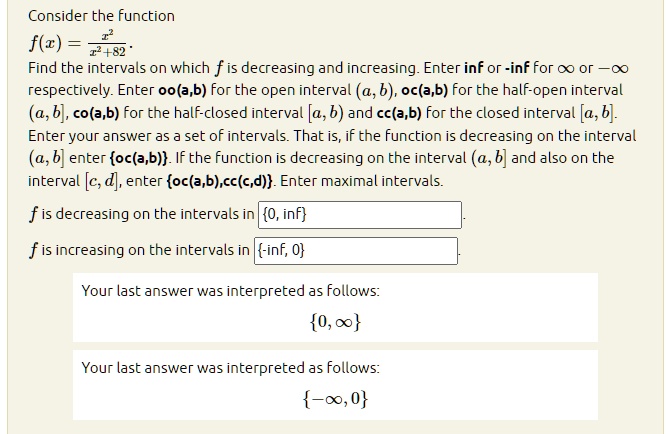
Task: Click the 'Enter maximal intervals.' sentence
Action: click(x=362, y=181)
